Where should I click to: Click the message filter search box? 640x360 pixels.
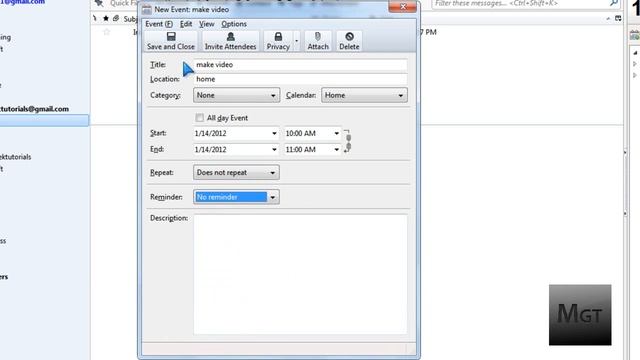[526, 4]
